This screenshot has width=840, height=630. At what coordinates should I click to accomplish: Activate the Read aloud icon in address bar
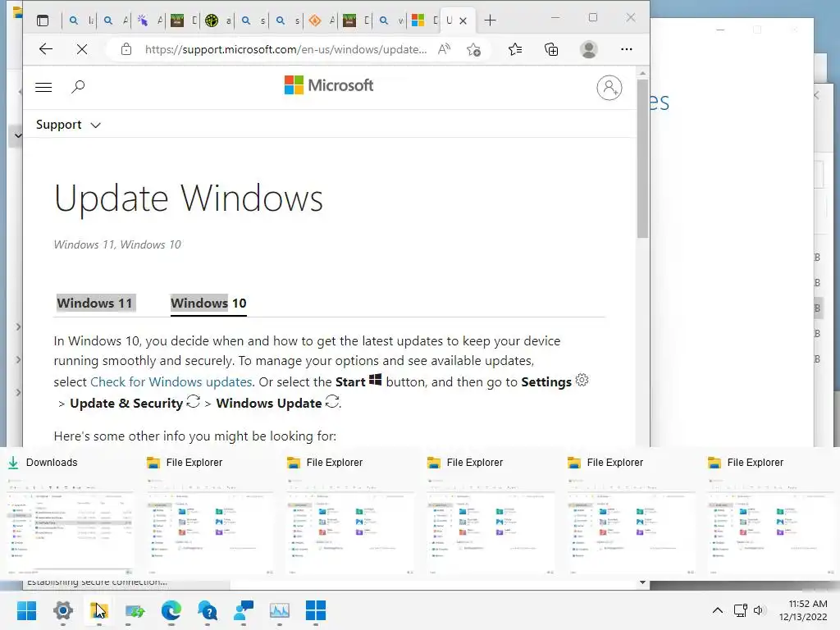click(444, 49)
